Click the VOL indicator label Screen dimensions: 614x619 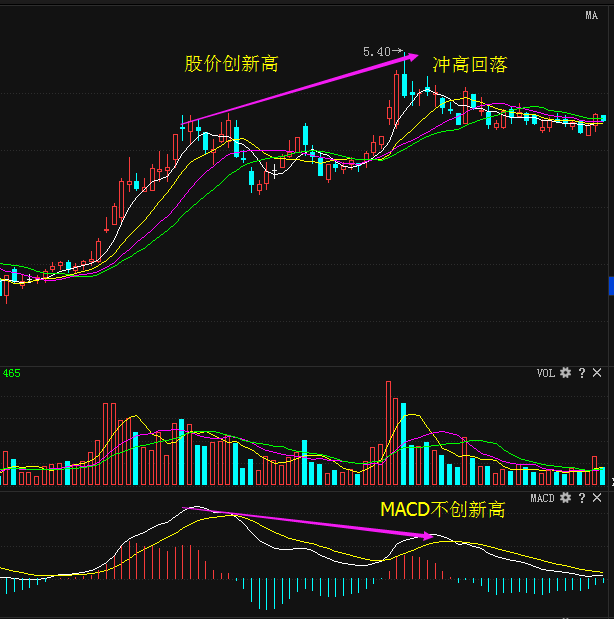point(546,373)
